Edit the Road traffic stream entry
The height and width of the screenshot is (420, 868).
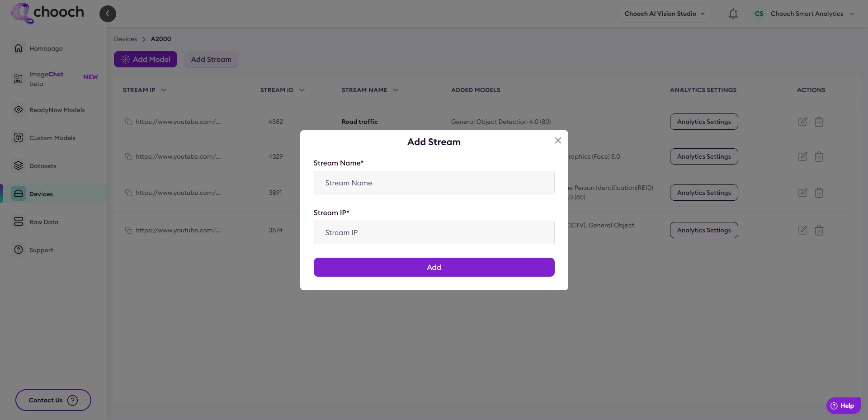click(802, 122)
